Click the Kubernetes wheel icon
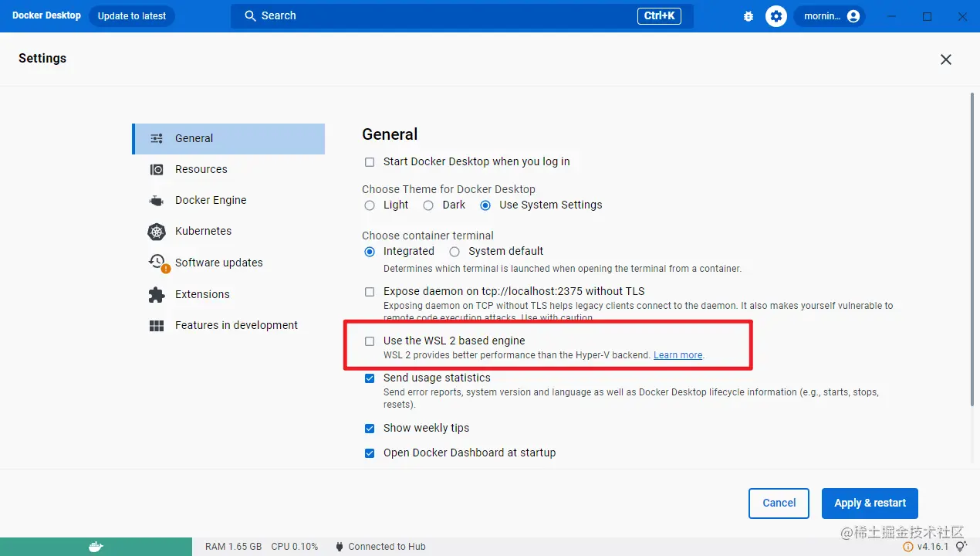Image resolution: width=980 pixels, height=556 pixels. click(x=157, y=231)
